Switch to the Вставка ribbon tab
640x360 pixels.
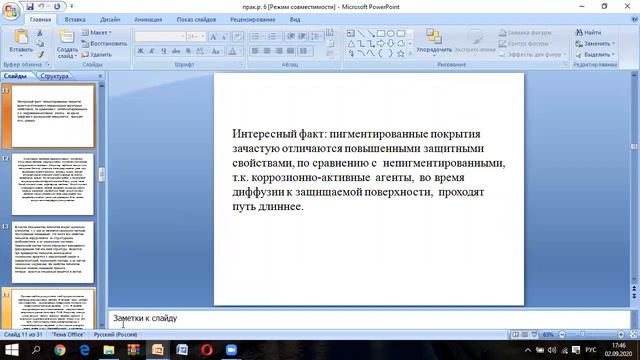(75, 19)
